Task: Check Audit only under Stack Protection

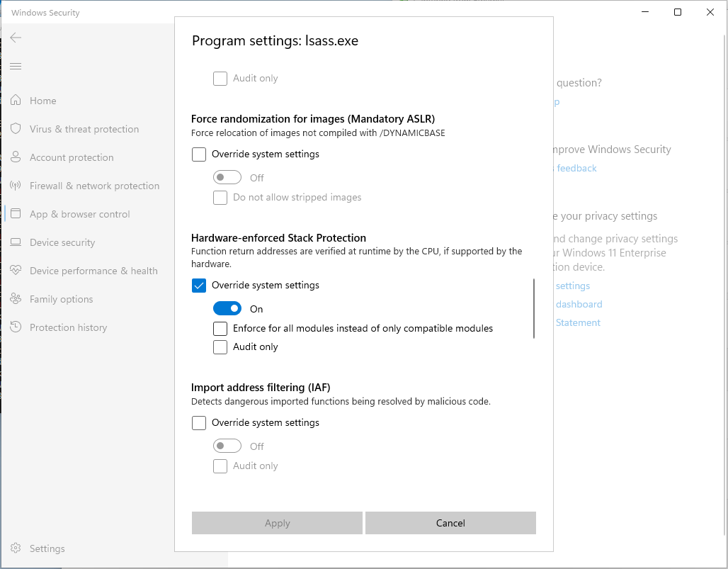Action: [x=220, y=347]
